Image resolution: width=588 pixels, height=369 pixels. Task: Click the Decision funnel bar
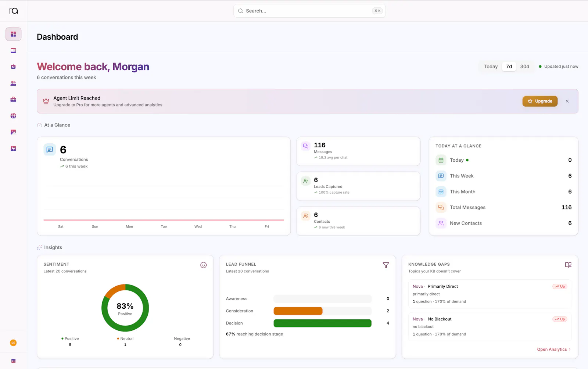coord(323,323)
